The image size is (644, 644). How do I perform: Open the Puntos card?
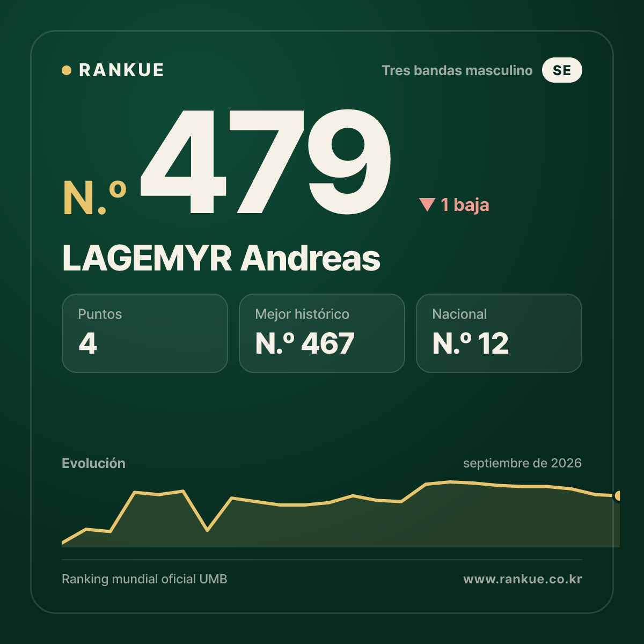click(145, 333)
